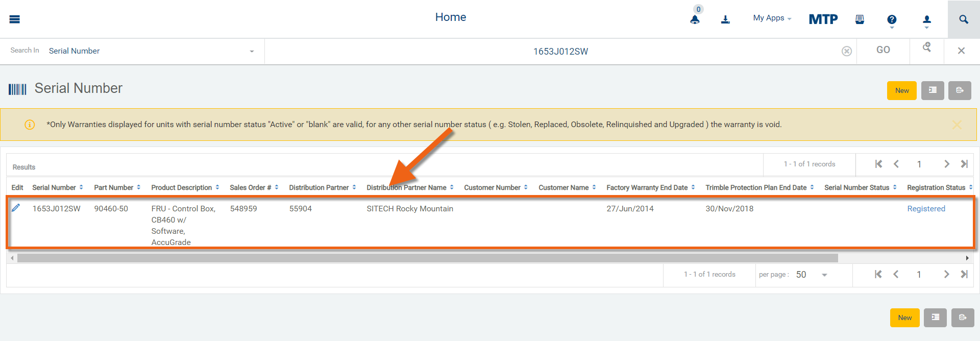Click the magnifier search icon in header
Viewport: 980px width, 341px height.
(964, 19)
